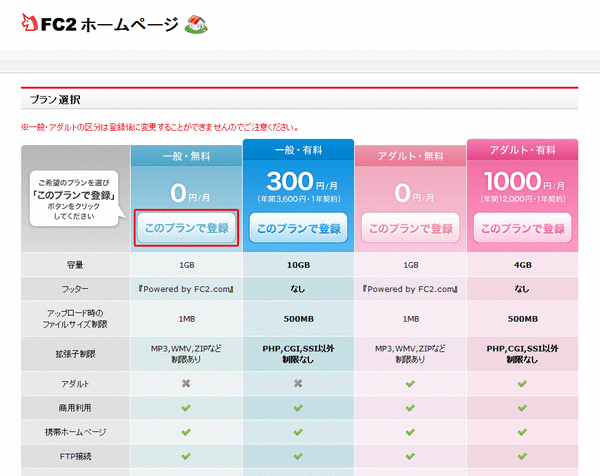Image resolution: width=600 pixels, height=476 pixels.
Task: Register for the アダルト・有料 1000円 plan
Action: tap(523, 228)
